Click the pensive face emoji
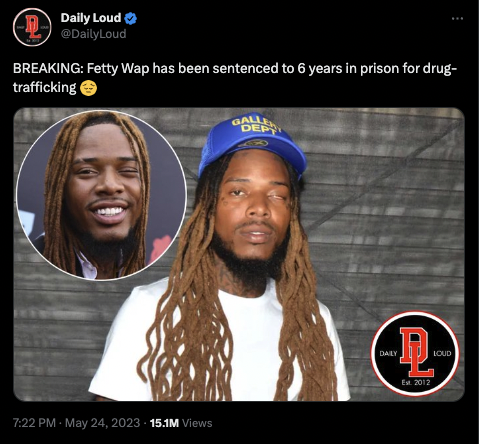 (88, 88)
